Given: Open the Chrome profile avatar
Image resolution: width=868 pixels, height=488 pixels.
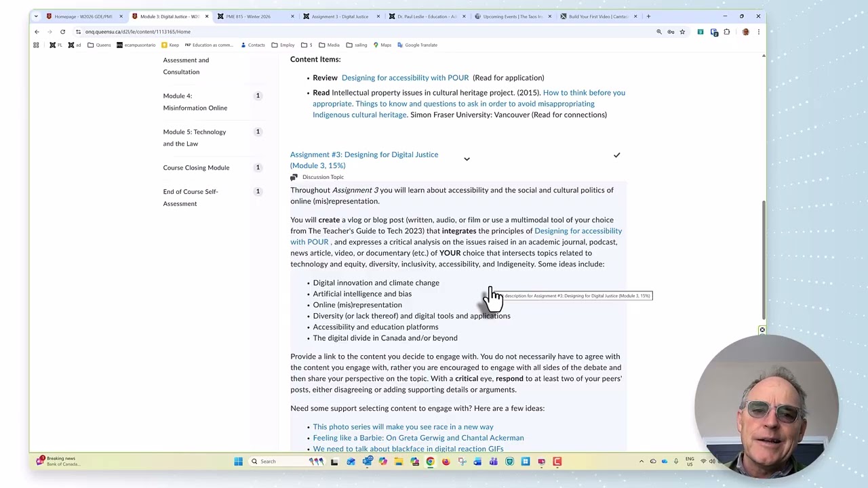Looking at the screenshot, I should tap(745, 32).
